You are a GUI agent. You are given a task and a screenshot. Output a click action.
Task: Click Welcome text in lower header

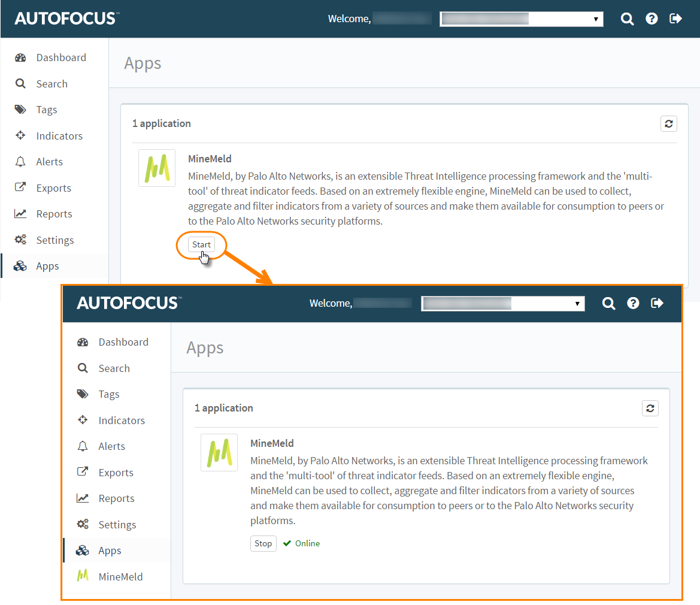point(331,303)
